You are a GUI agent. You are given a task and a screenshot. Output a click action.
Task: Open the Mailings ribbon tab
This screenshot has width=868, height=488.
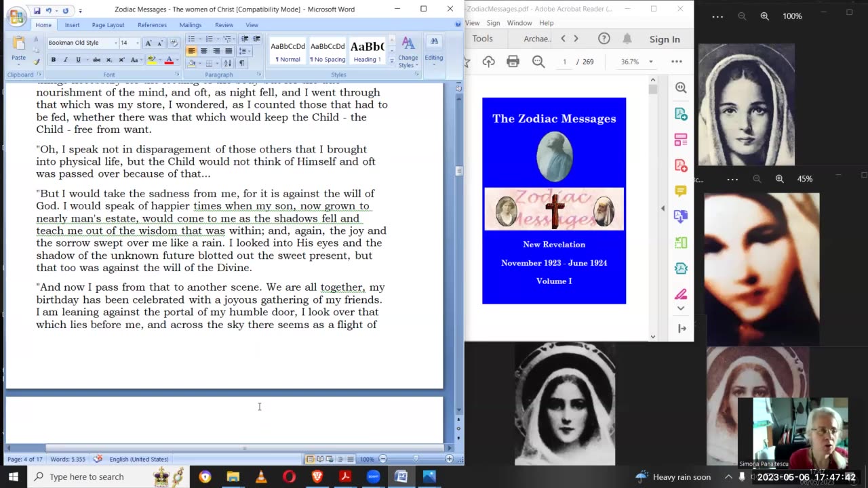click(190, 25)
